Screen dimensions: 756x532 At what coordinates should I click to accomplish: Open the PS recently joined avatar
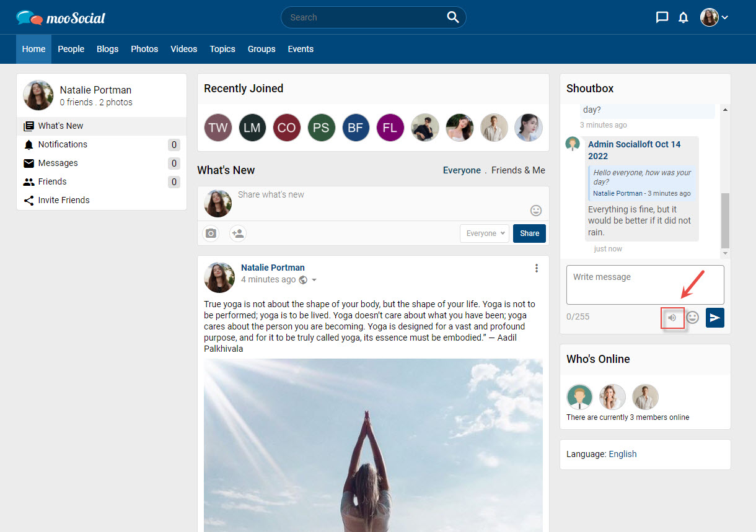click(x=321, y=128)
